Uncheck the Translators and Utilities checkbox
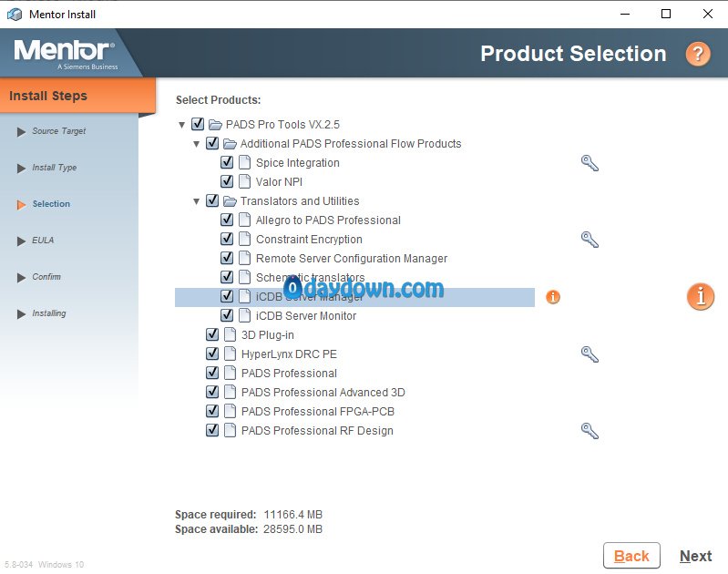The height and width of the screenshot is (574, 728). (212, 200)
